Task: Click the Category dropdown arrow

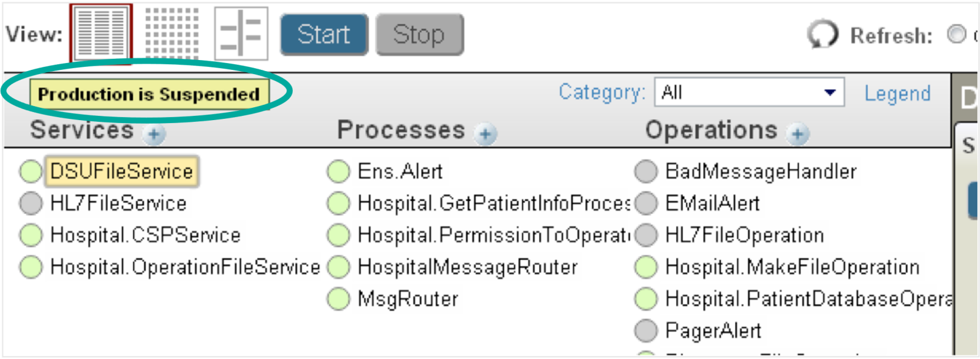Action: 830,93
